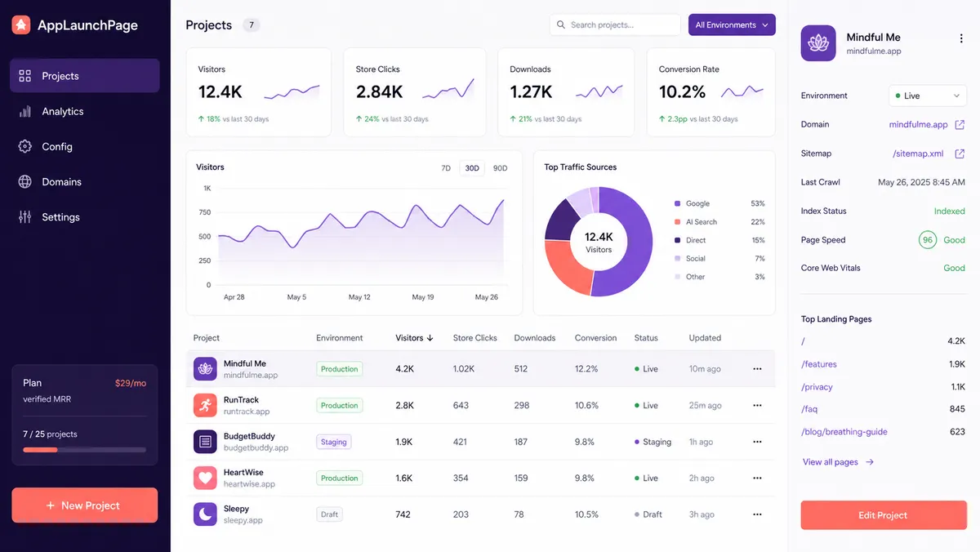The image size is (980, 552).
Task: Click the Search projects input field
Action: (x=615, y=24)
